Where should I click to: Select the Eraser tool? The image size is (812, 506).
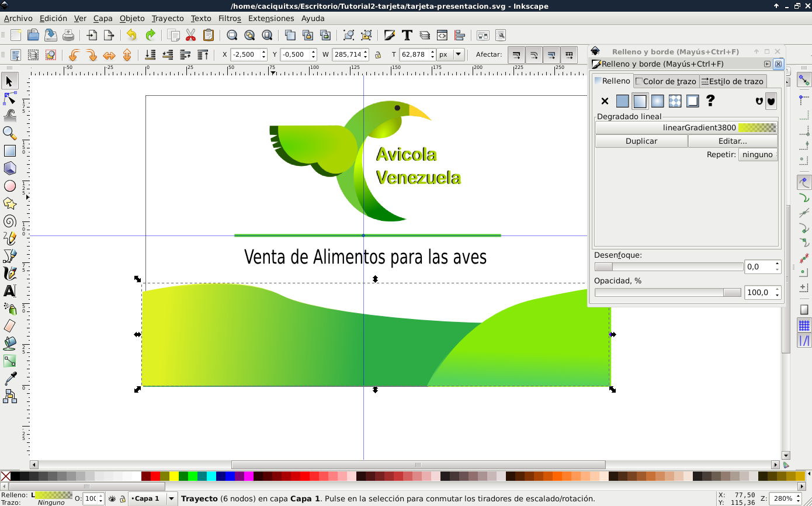(x=10, y=326)
